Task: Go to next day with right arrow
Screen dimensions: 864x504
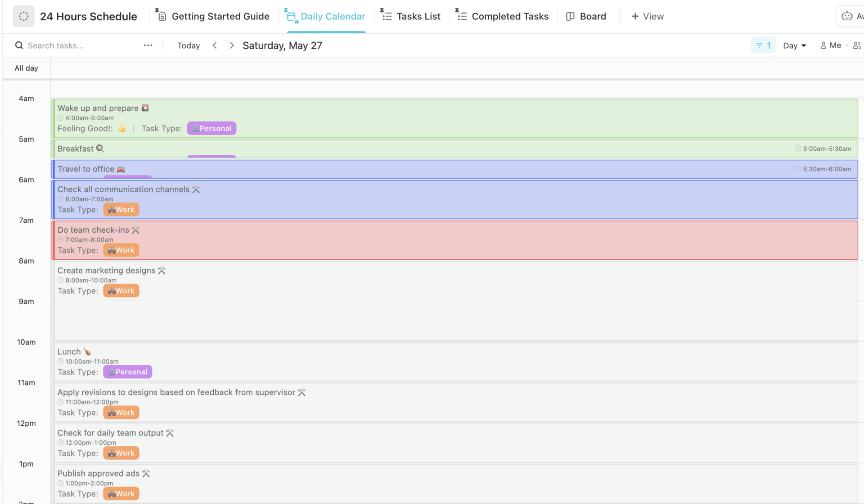Action: 232,45
